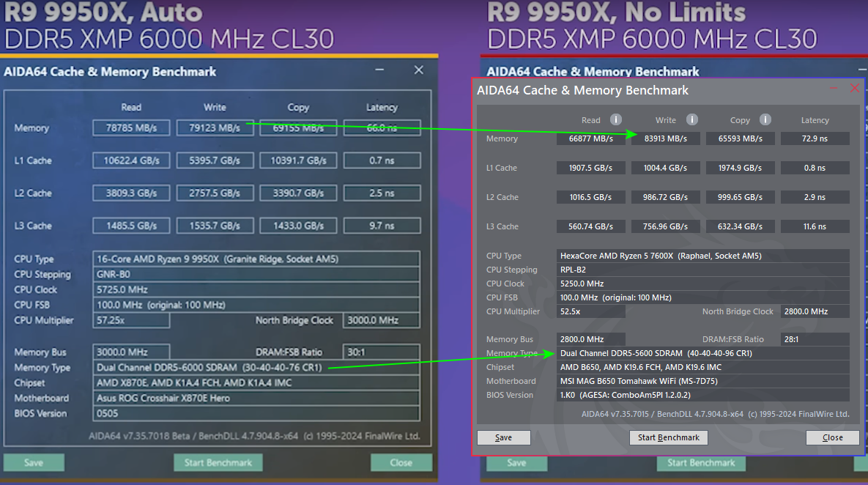Select L1 cache read 10622.4 GB/s
Viewport: 868px width, 485px height.
[131, 160]
